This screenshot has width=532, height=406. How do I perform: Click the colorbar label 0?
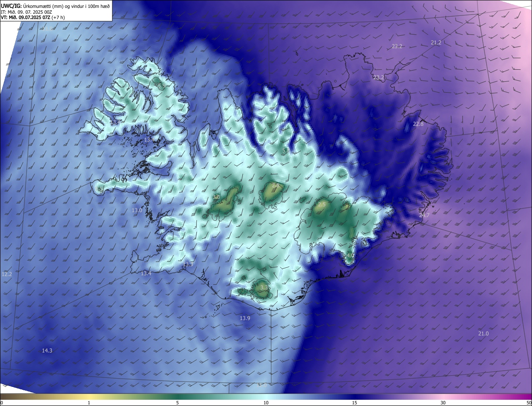click(2, 403)
